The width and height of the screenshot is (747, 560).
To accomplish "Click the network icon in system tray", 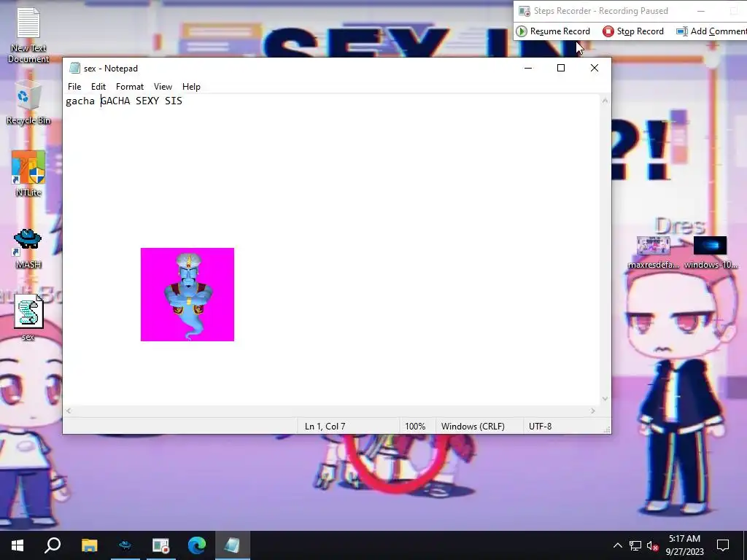I will (635, 545).
